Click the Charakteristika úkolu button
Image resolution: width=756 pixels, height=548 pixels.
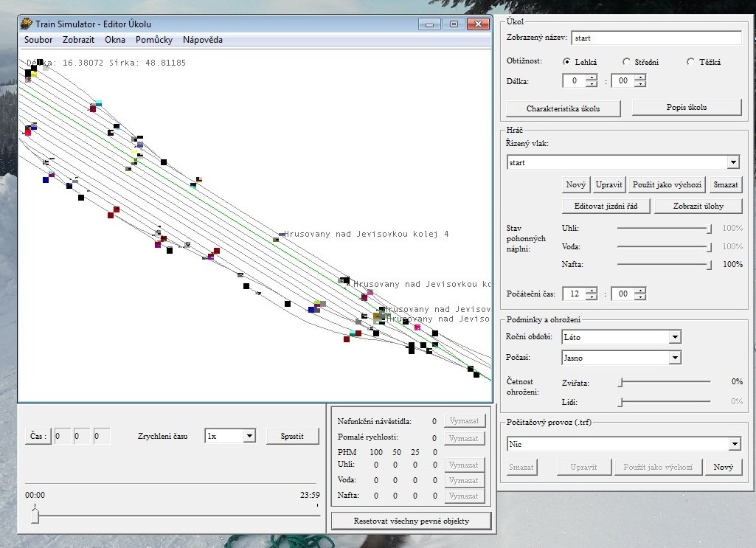(563, 108)
